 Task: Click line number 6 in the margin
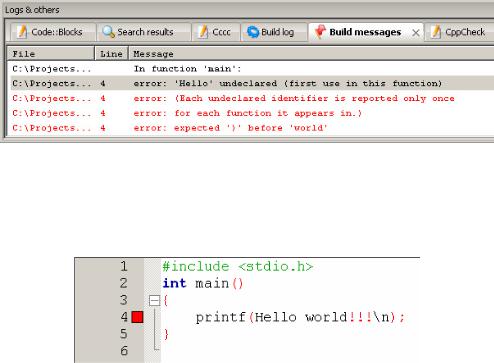[124, 351]
